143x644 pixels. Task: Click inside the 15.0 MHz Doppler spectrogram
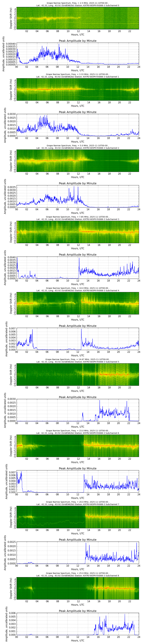(x=78, y=446)
